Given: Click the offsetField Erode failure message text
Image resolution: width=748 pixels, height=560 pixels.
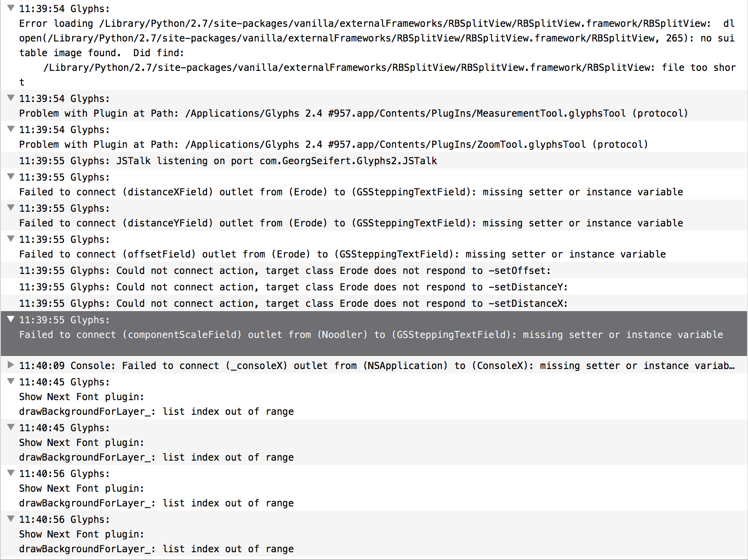Looking at the screenshot, I should pos(342,254).
